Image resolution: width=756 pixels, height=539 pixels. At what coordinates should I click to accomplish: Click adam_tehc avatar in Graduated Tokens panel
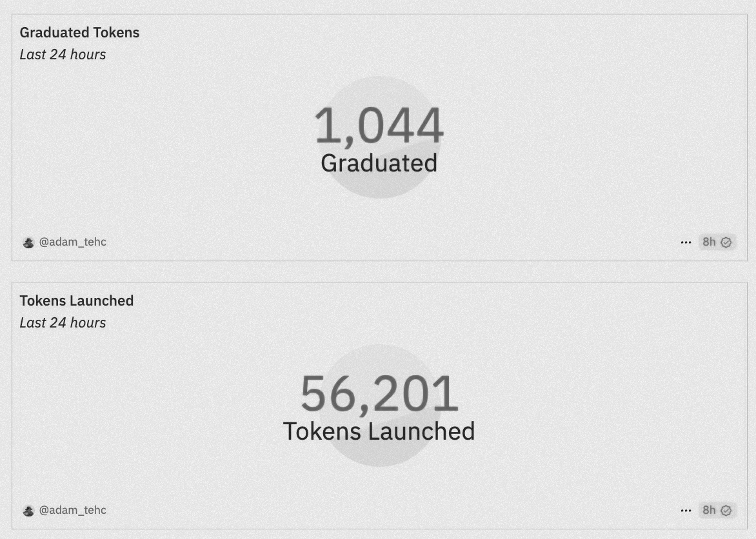coord(28,242)
